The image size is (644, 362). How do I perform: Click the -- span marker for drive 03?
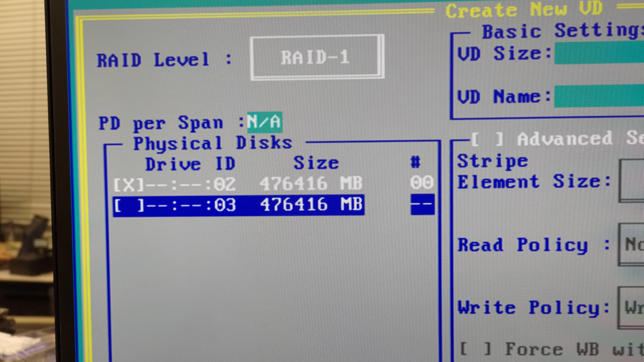click(422, 204)
